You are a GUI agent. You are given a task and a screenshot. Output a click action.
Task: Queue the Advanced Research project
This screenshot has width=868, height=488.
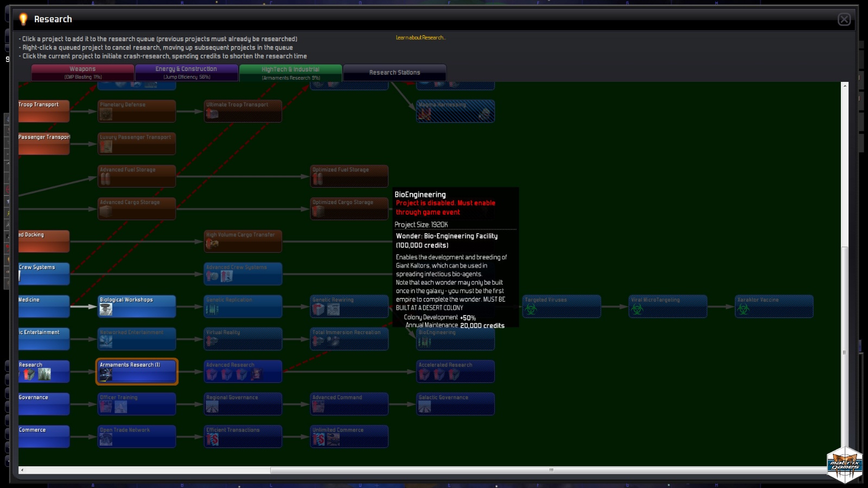[242, 371]
